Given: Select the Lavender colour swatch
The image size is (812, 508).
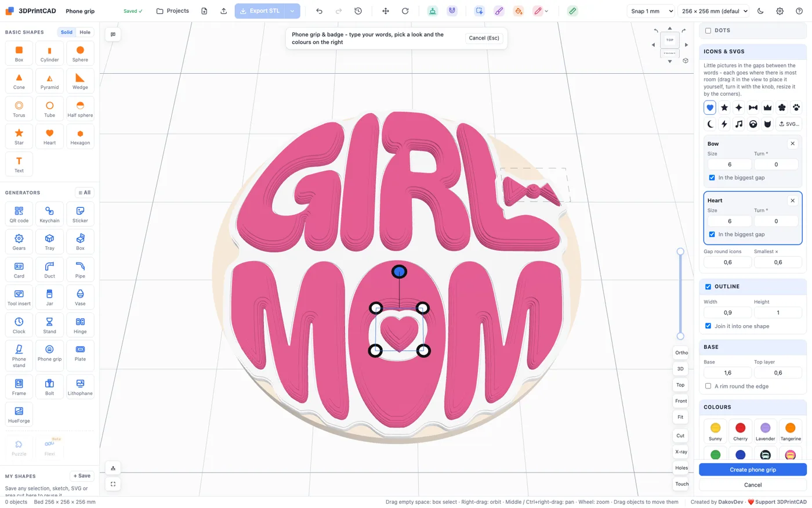Looking at the screenshot, I should pos(765,431).
